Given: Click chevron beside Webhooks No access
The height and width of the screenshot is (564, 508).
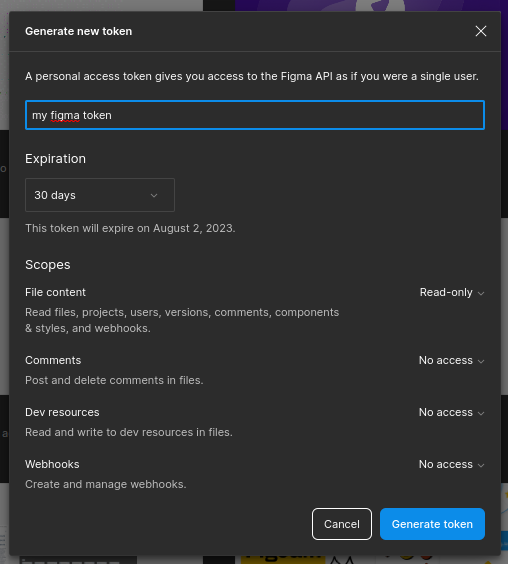Looking at the screenshot, I should (481, 465).
